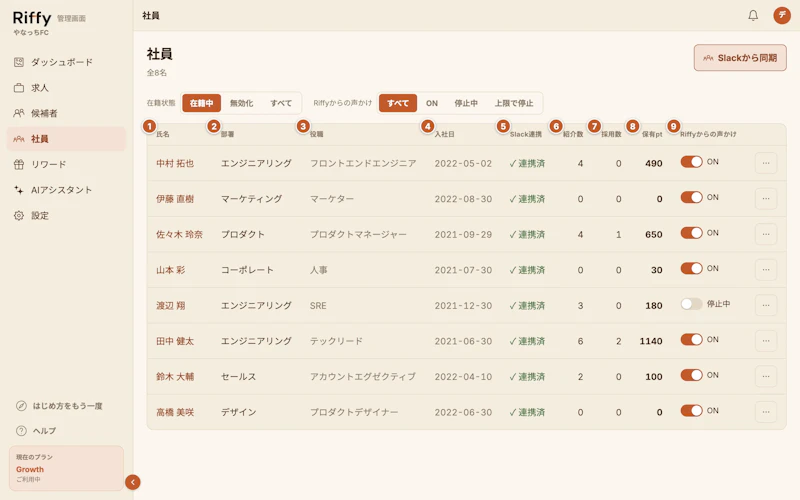Collapse the sidebar with the chevron button
This screenshot has height=500, width=800.
coord(133,482)
